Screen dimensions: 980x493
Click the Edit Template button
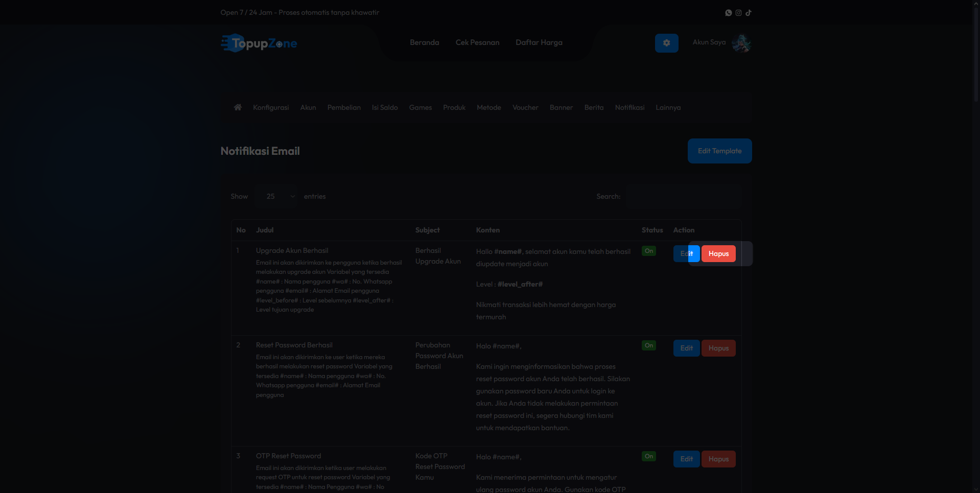point(719,151)
